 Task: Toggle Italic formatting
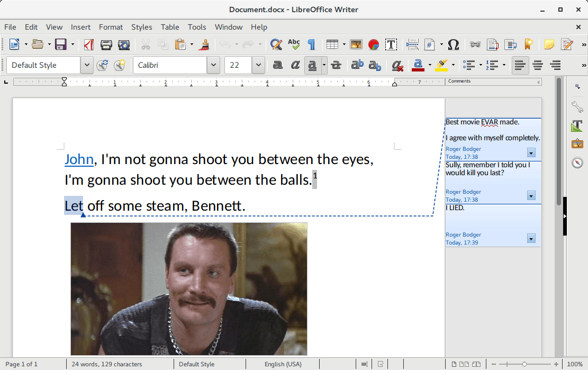[x=295, y=65]
